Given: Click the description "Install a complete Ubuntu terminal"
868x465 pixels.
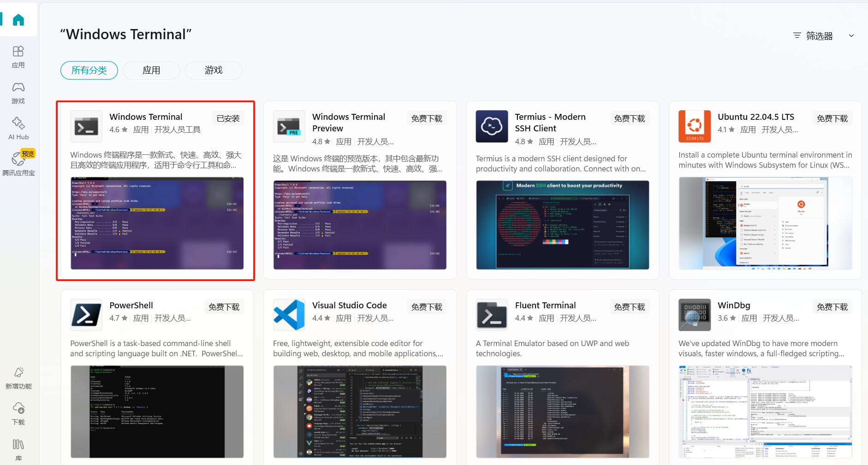Looking at the screenshot, I should pyautogui.click(x=765, y=160).
